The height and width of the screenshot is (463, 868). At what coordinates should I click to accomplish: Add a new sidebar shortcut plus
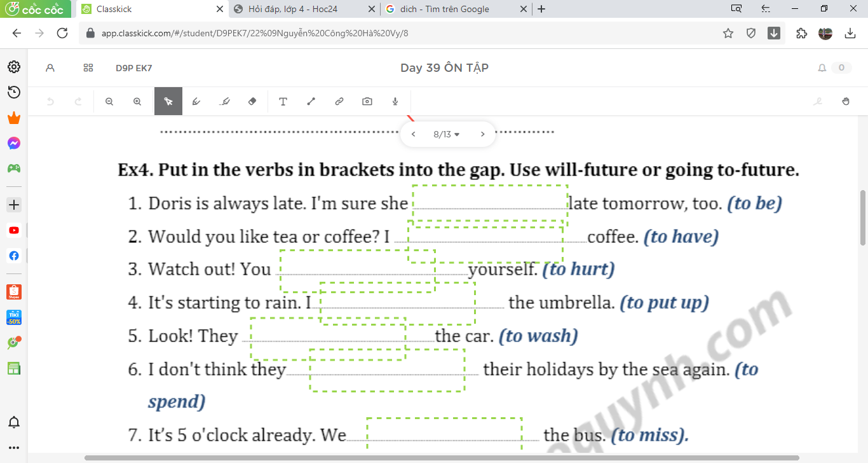coord(14,205)
